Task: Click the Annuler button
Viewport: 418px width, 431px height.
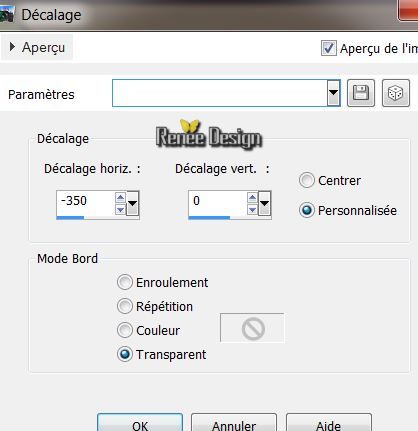Action: coord(234,424)
